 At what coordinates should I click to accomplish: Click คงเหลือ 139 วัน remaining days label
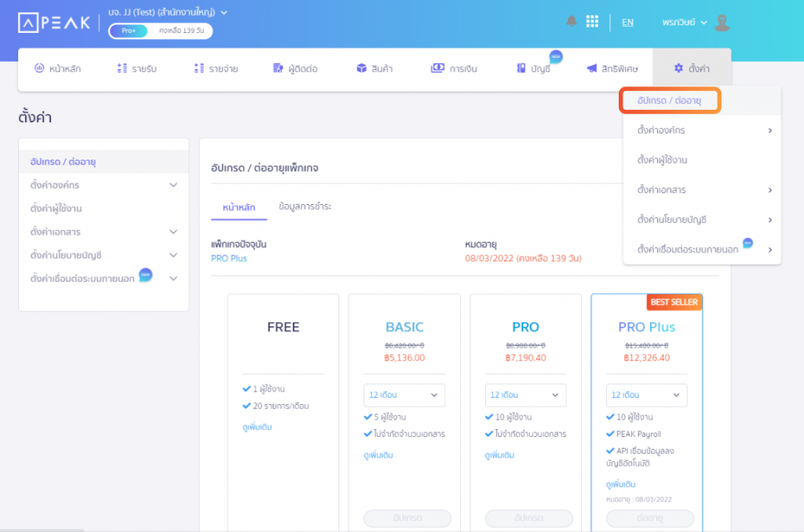click(181, 31)
